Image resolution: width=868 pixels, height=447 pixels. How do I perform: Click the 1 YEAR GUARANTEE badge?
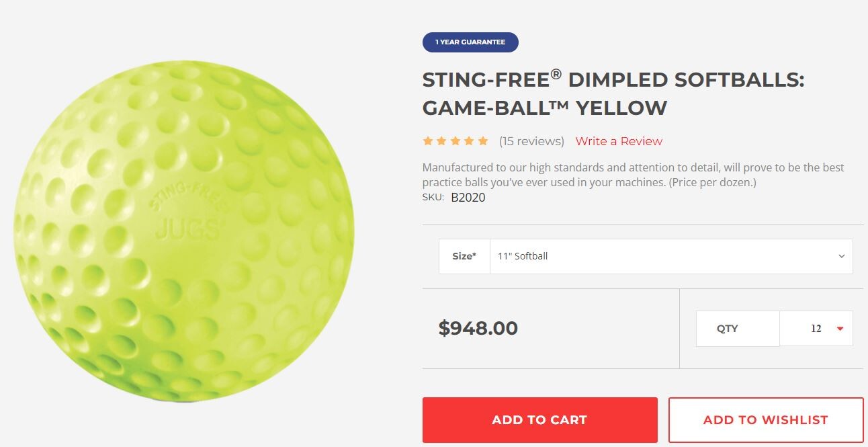click(x=470, y=42)
